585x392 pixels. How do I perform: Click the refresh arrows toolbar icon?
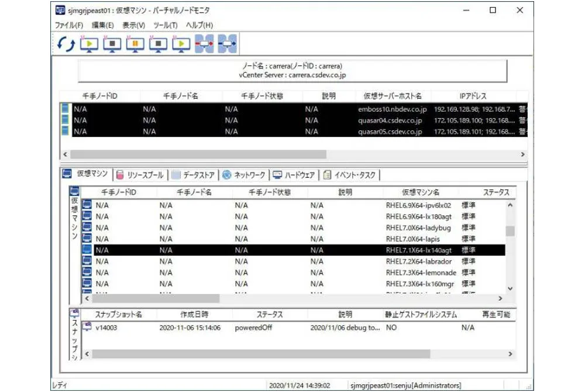click(x=66, y=44)
